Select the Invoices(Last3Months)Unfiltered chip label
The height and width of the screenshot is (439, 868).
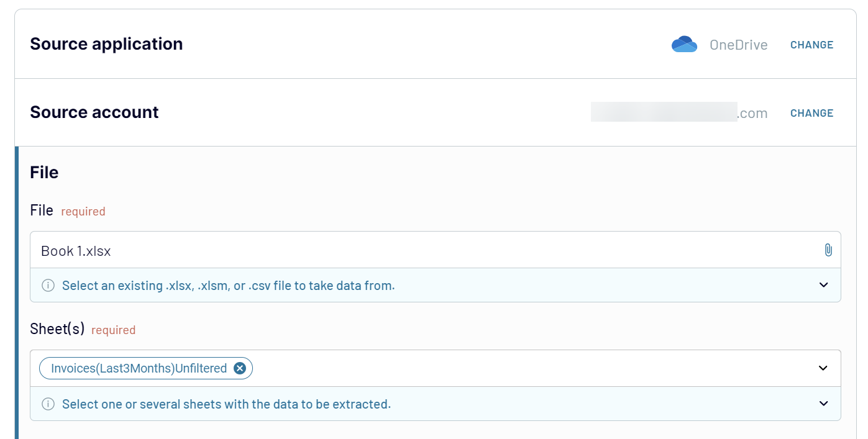click(139, 368)
